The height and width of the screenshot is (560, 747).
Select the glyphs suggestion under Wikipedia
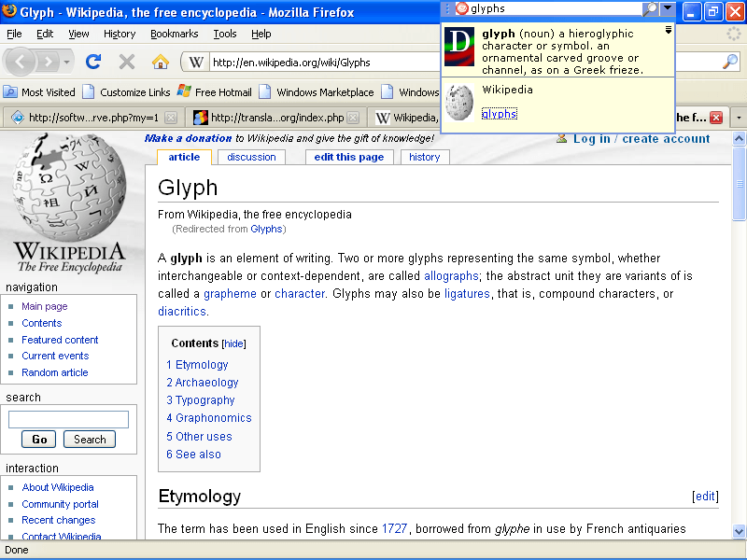(499, 113)
